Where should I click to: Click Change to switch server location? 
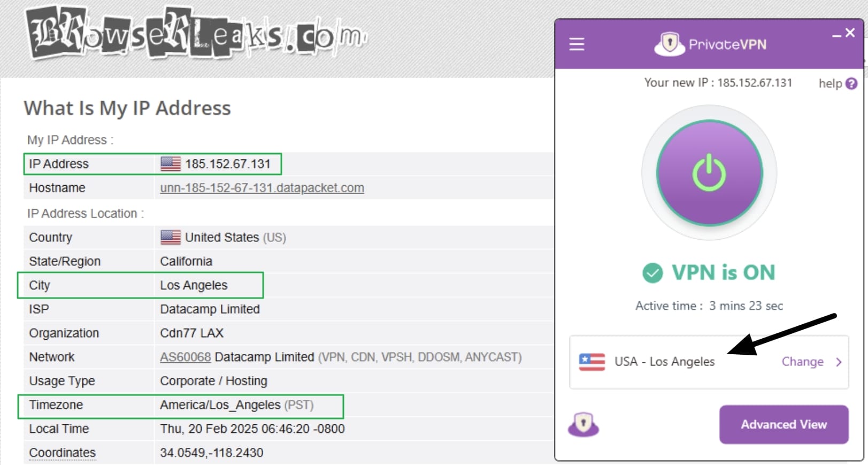click(x=802, y=362)
